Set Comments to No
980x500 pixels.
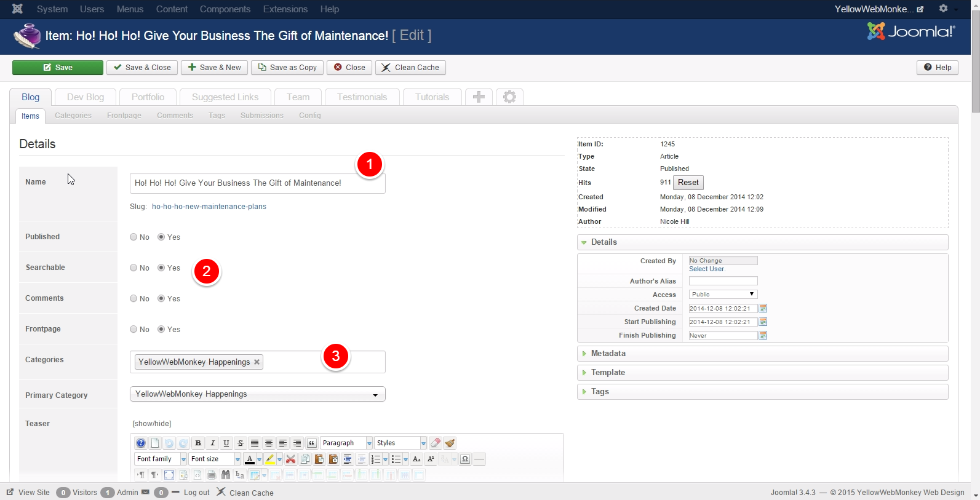coord(133,298)
